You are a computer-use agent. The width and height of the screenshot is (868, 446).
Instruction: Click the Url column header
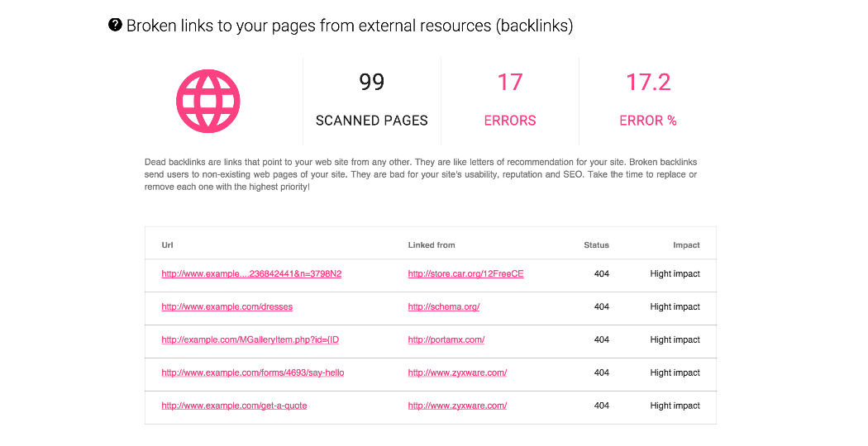[x=167, y=244]
